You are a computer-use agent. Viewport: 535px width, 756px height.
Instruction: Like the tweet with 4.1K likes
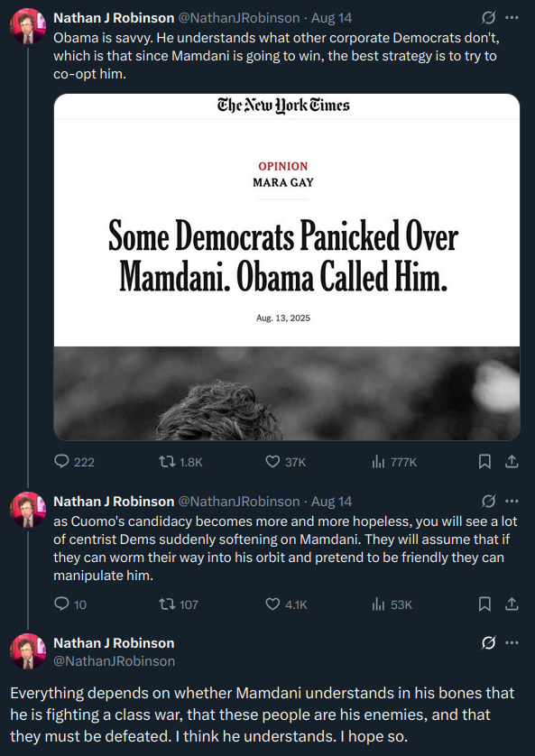(286, 604)
